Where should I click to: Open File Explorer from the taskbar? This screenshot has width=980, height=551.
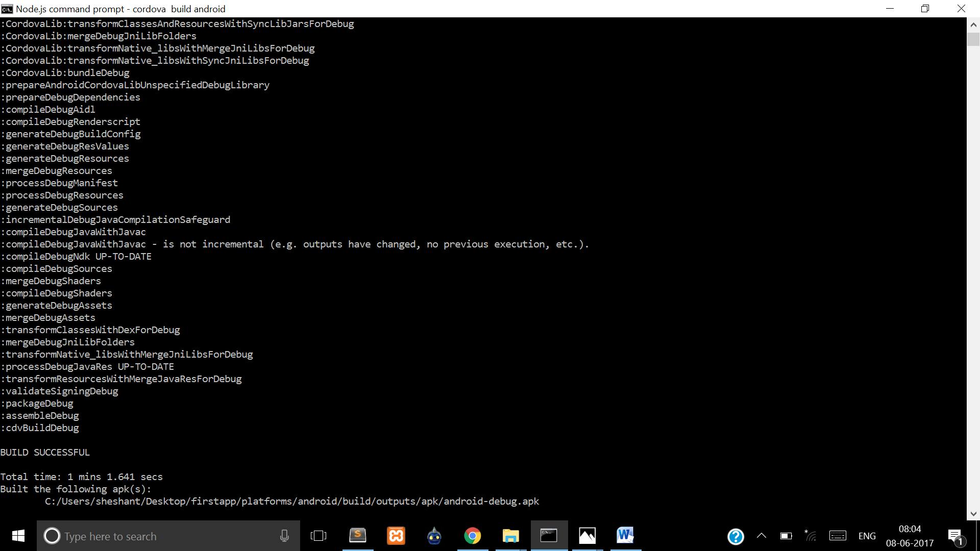(511, 536)
